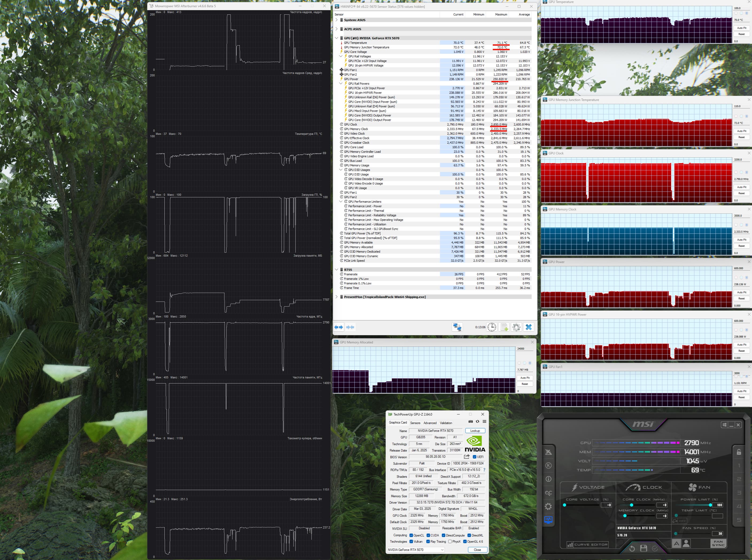The width and height of the screenshot is (752, 560).
Task: Open the Afterburner Curve Editor
Action: pyautogui.click(x=587, y=545)
